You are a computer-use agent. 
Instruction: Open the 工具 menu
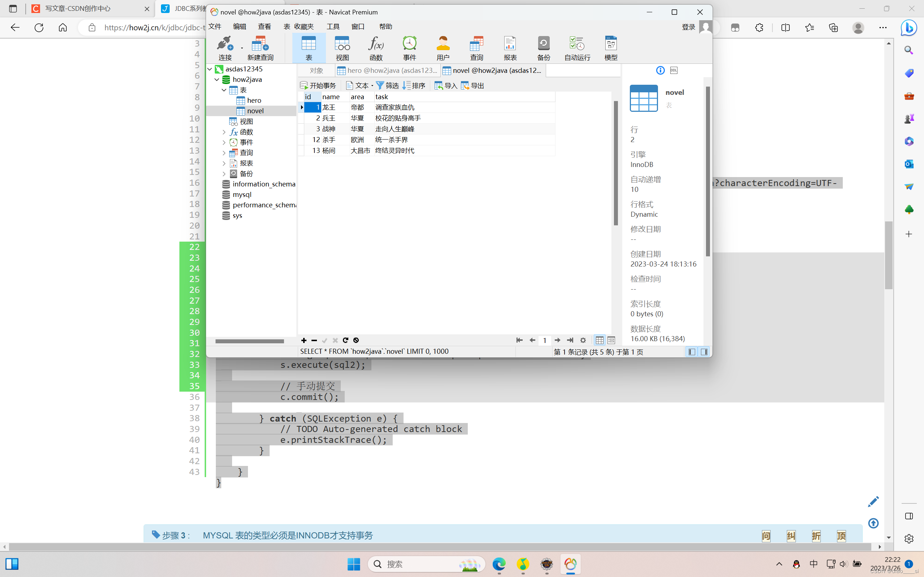coord(332,26)
